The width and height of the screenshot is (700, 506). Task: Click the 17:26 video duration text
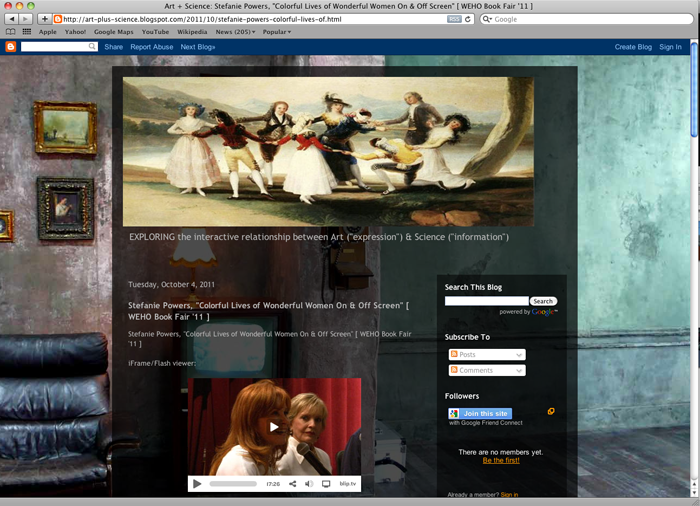(x=273, y=484)
